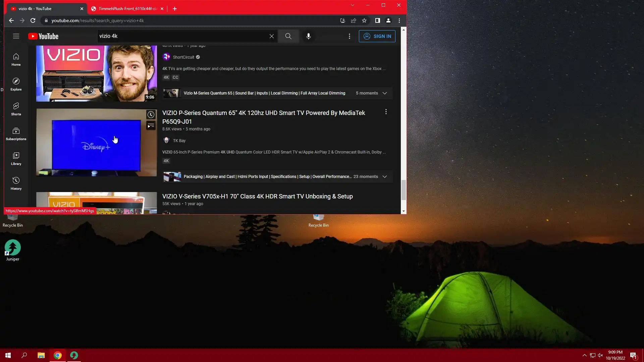Toggle the YouTube hamburger guide menu

(x=16, y=36)
